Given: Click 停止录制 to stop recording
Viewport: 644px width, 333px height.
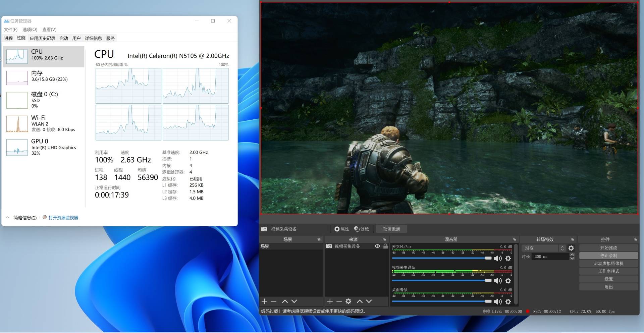Looking at the screenshot, I should point(608,256).
